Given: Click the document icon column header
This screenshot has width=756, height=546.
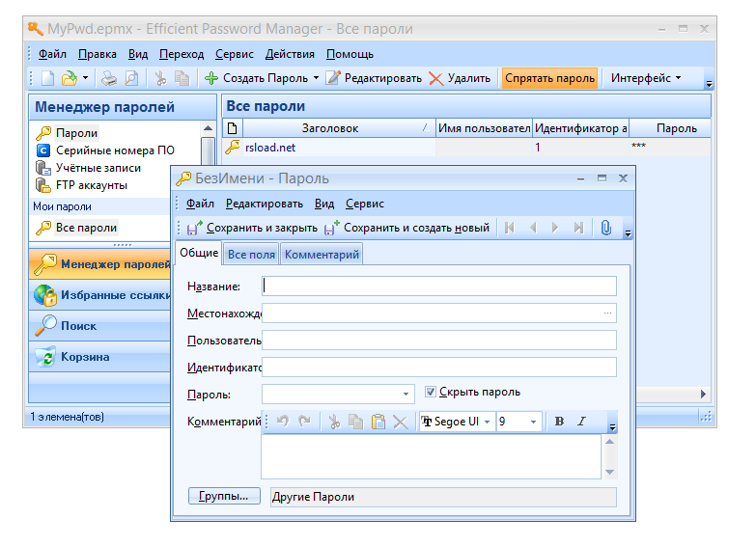Looking at the screenshot, I should pos(233,128).
